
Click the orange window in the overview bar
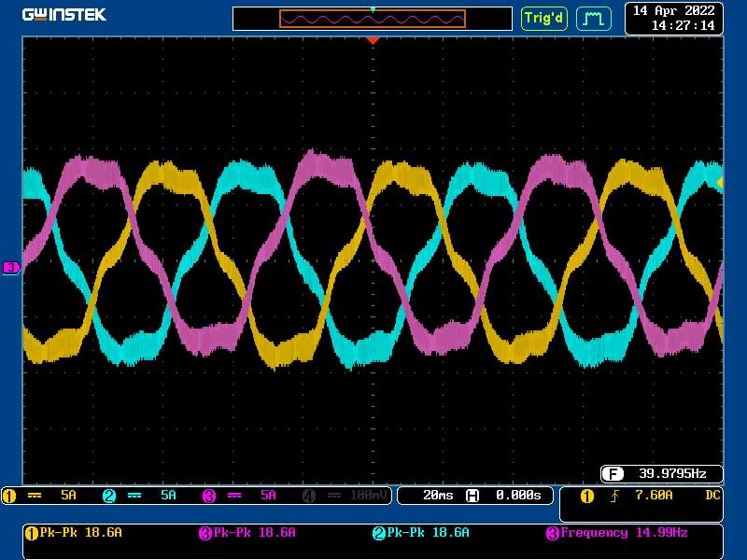(x=373, y=19)
